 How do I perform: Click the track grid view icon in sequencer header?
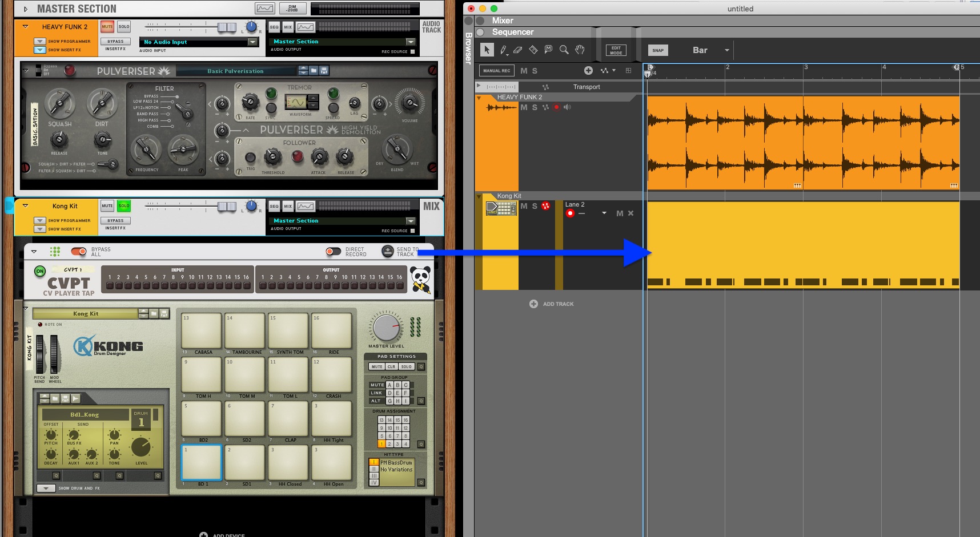(628, 70)
